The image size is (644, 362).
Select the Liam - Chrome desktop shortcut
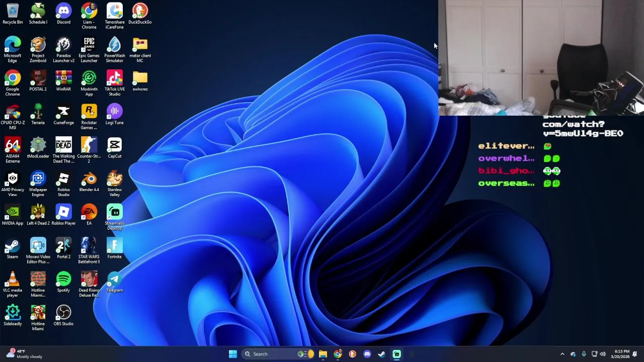point(89,16)
